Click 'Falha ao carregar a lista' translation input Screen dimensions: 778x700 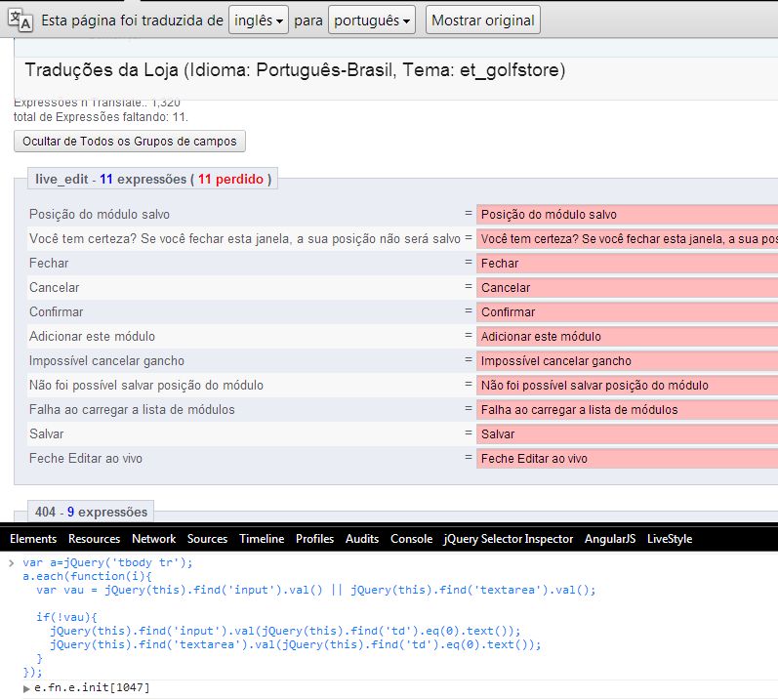[x=627, y=409]
